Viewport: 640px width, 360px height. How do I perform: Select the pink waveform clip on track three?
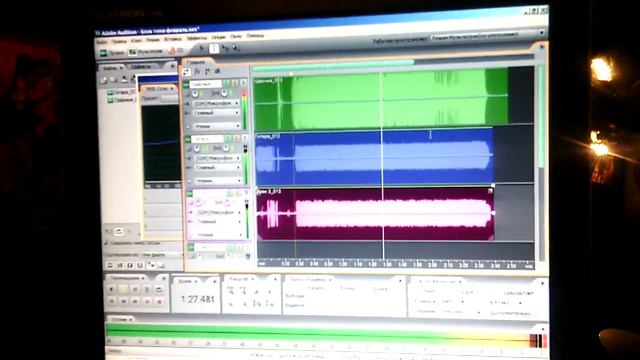(376, 213)
